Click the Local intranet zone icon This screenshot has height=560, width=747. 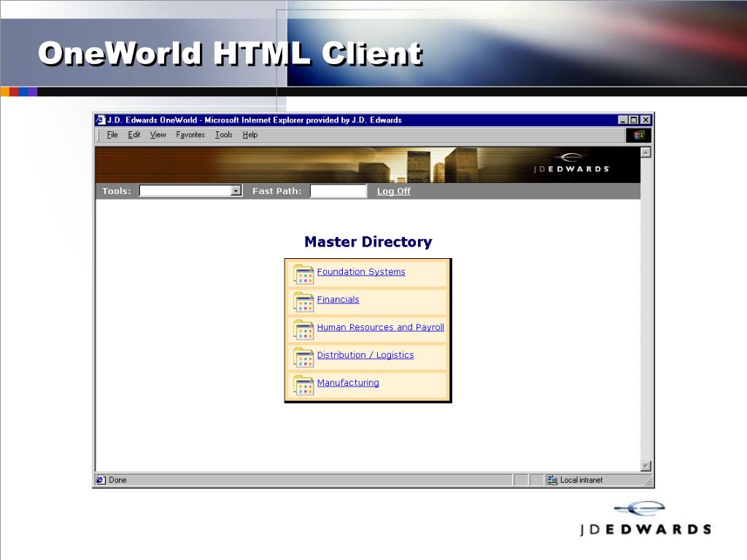click(x=552, y=480)
